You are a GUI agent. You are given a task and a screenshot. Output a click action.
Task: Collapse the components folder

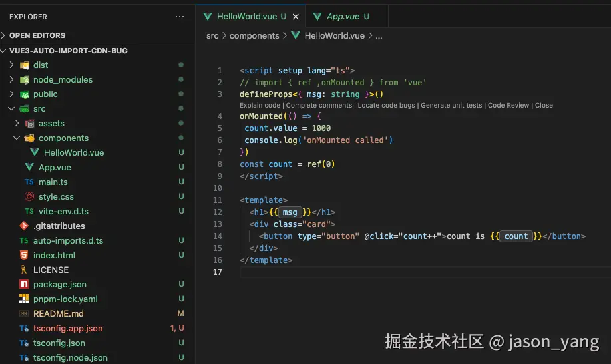tap(17, 138)
